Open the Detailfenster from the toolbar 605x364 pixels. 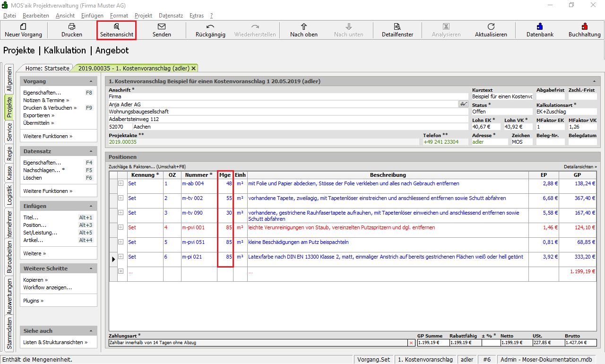click(397, 26)
